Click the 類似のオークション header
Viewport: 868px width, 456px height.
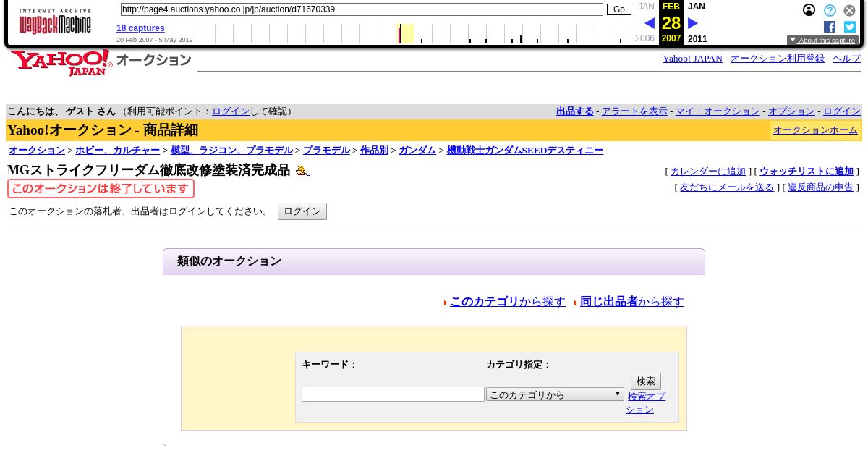[x=434, y=262]
